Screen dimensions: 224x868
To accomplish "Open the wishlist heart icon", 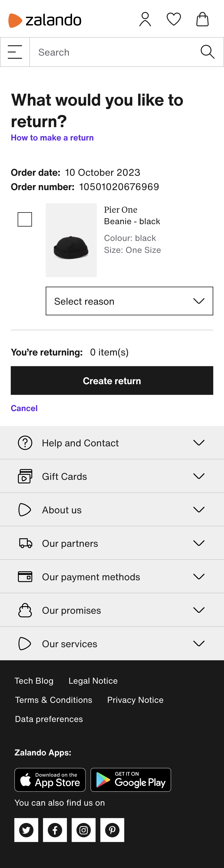I will (173, 19).
